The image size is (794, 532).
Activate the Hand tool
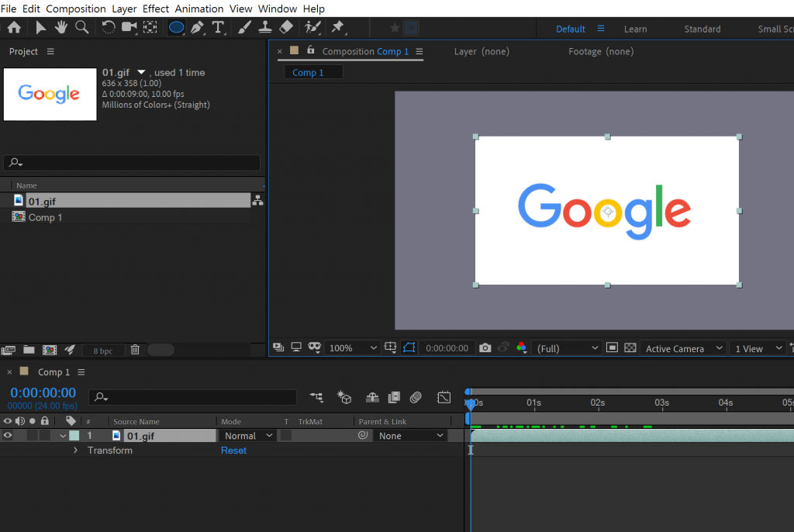click(61, 28)
